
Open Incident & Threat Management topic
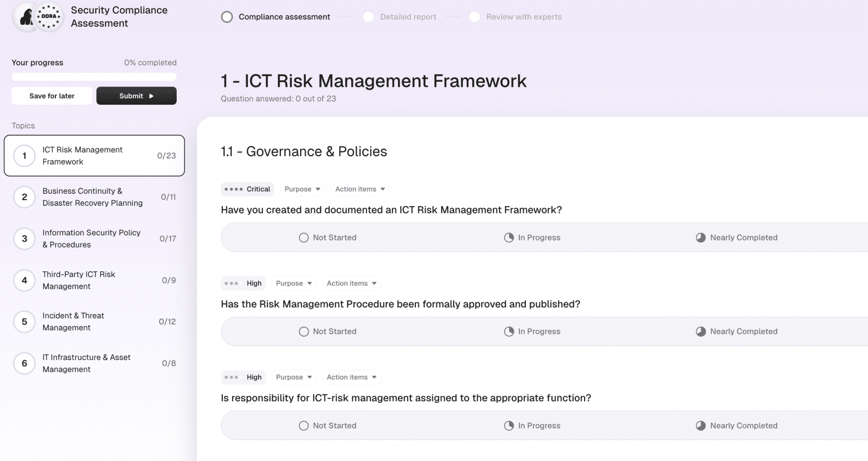[94, 322]
